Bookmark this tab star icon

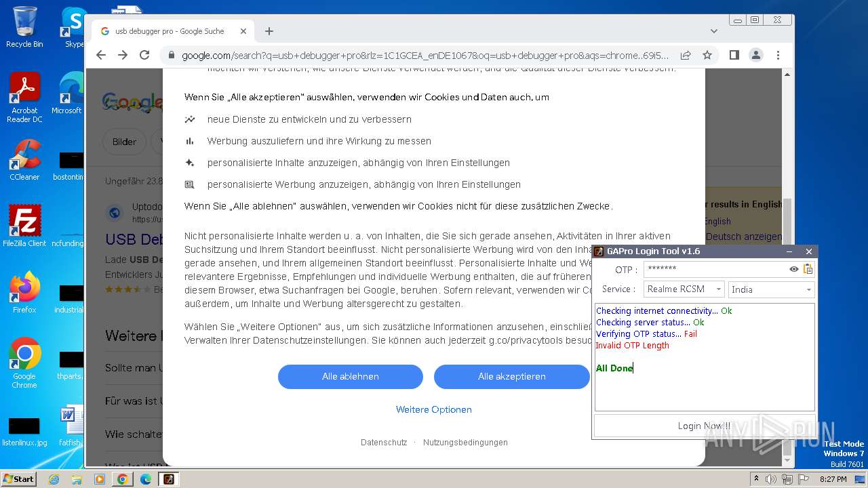click(x=707, y=55)
